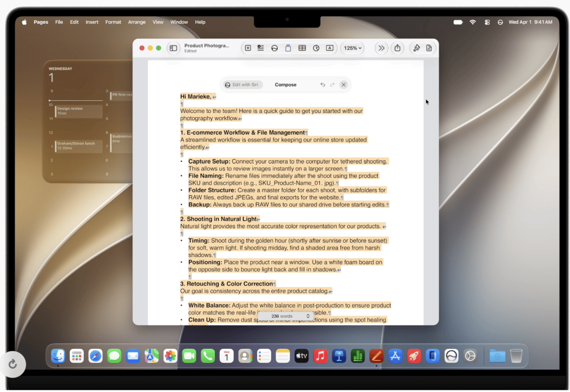Click the Add Page icon in toolbar
Image resolution: width=570 pixels, height=392 pixels.
click(x=248, y=48)
